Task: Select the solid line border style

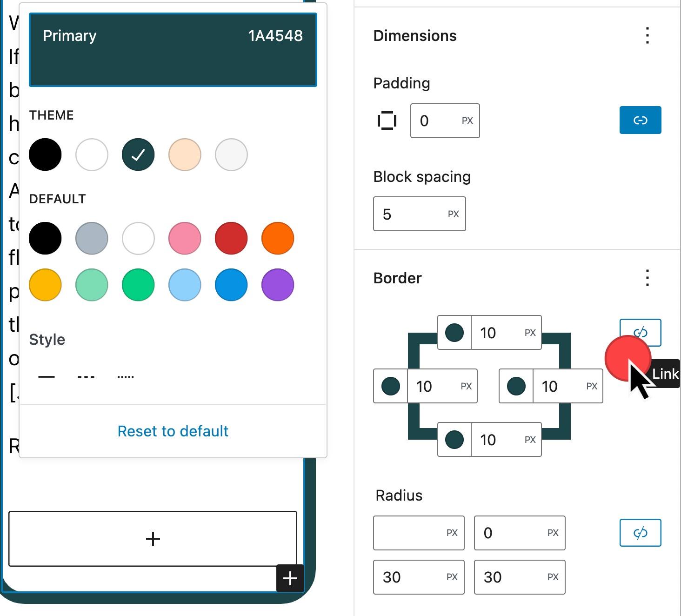Action: click(47, 376)
